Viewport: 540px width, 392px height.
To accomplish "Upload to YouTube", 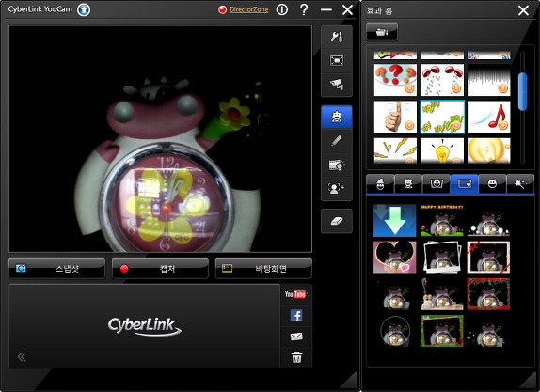I will 295,294.
